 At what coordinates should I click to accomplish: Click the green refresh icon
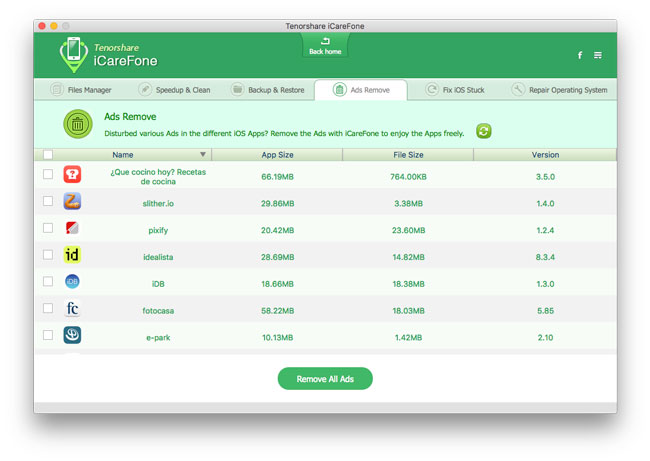point(483,131)
